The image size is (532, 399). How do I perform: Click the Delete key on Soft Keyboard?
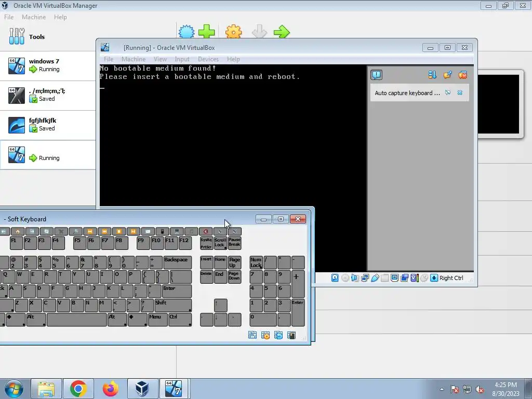click(206, 276)
